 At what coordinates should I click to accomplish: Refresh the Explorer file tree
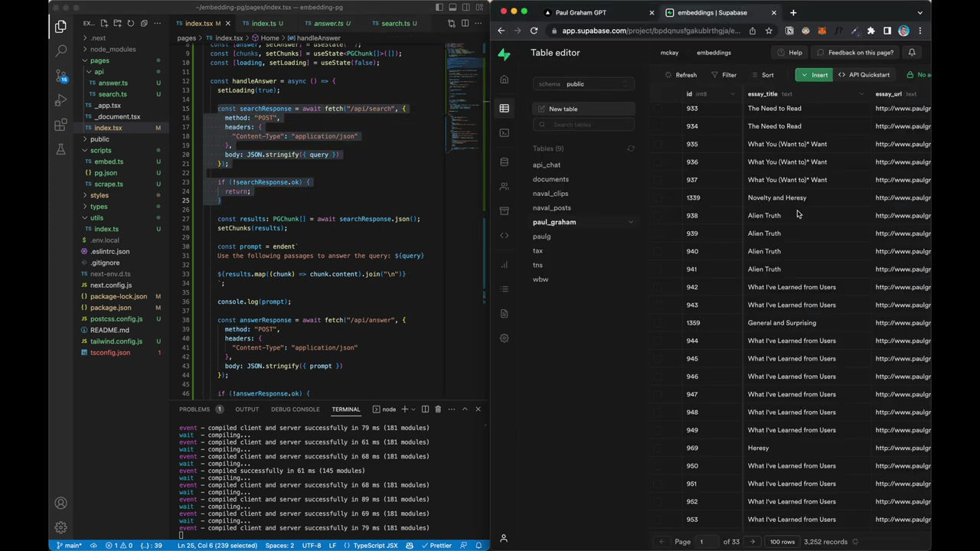tap(130, 24)
